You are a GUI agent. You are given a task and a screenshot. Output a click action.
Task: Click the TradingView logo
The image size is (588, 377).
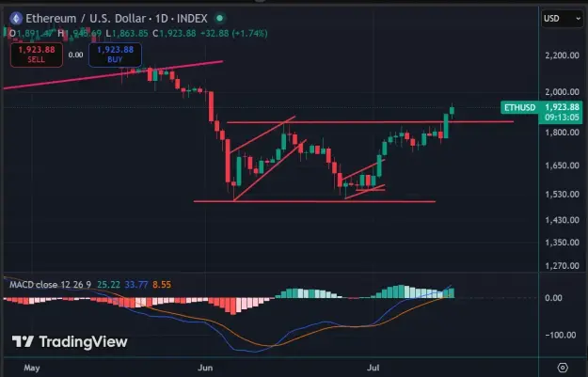(x=71, y=342)
